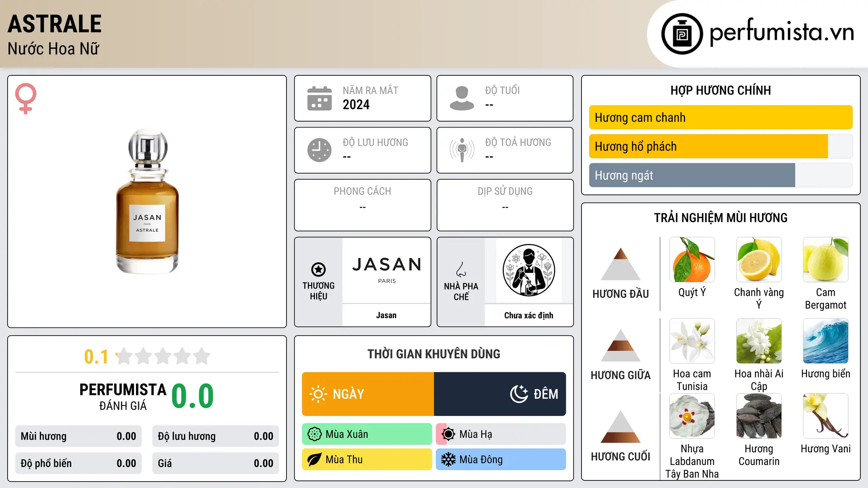Click the ASTRALE title text

[x=55, y=24]
